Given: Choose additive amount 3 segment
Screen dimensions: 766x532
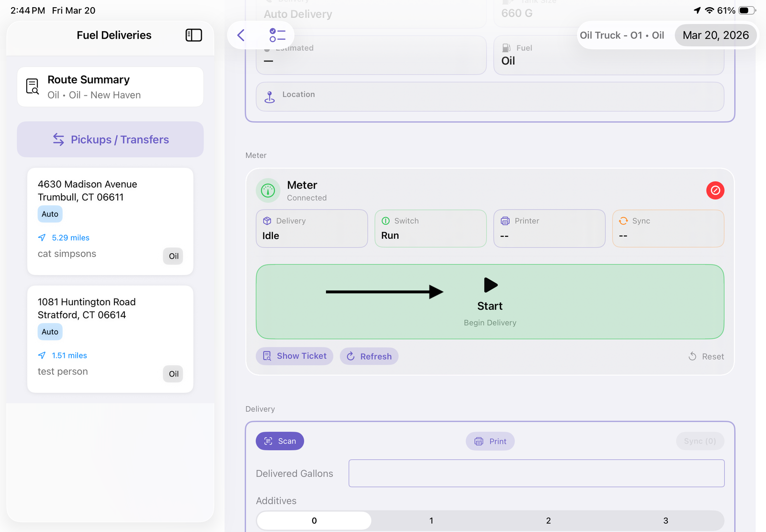Looking at the screenshot, I should 665,521.
